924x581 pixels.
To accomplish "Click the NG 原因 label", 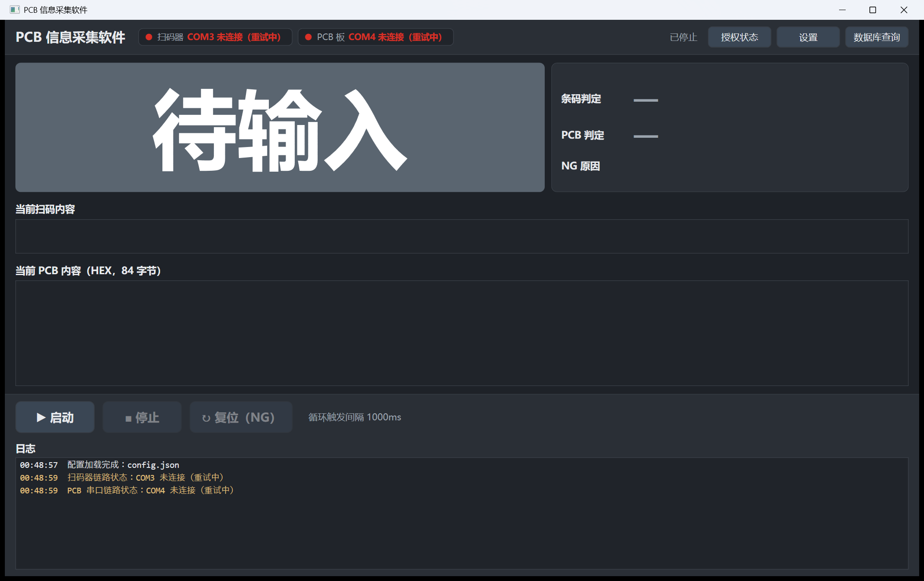I will 580,166.
